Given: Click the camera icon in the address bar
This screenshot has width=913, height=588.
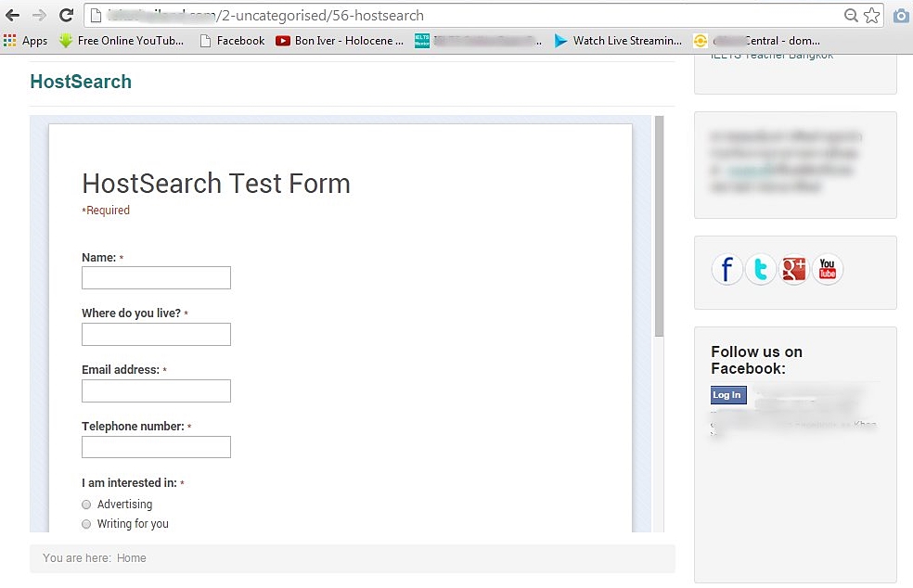Looking at the screenshot, I should click(x=898, y=15).
